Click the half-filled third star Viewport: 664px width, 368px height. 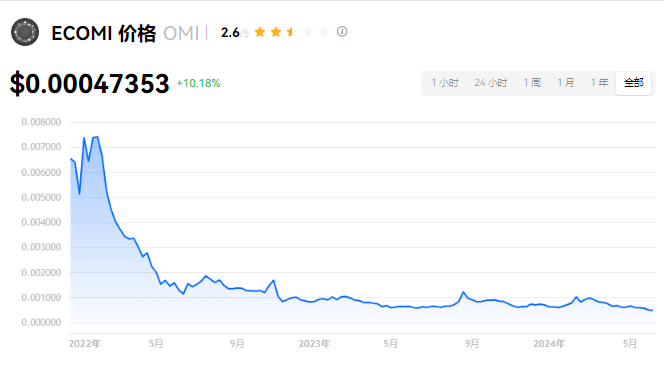(292, 32)
